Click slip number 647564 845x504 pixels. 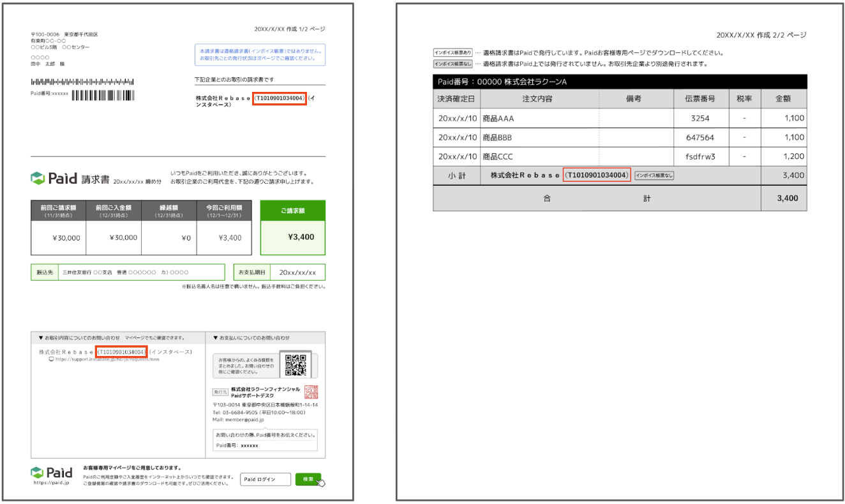[700, 137]
